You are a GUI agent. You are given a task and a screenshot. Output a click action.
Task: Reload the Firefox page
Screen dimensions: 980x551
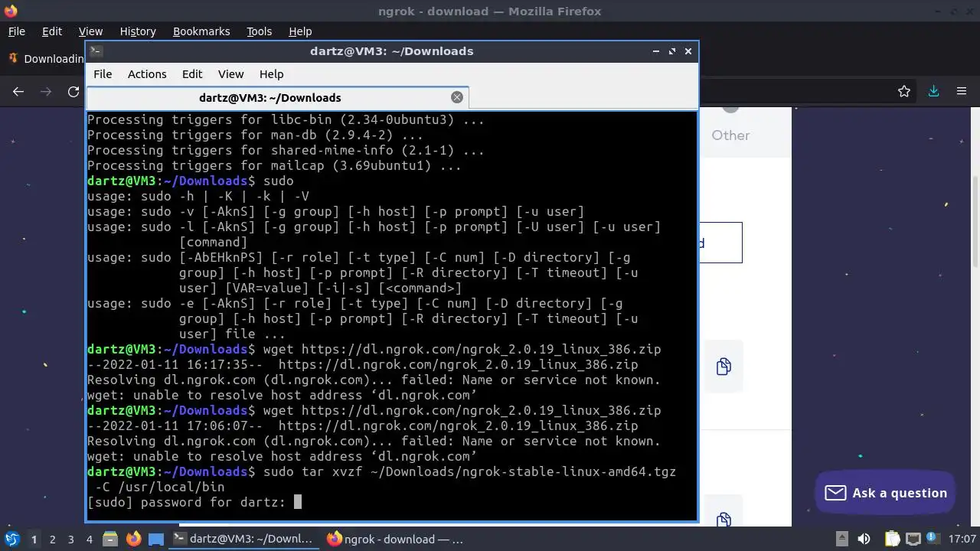[x=73, y=92]
